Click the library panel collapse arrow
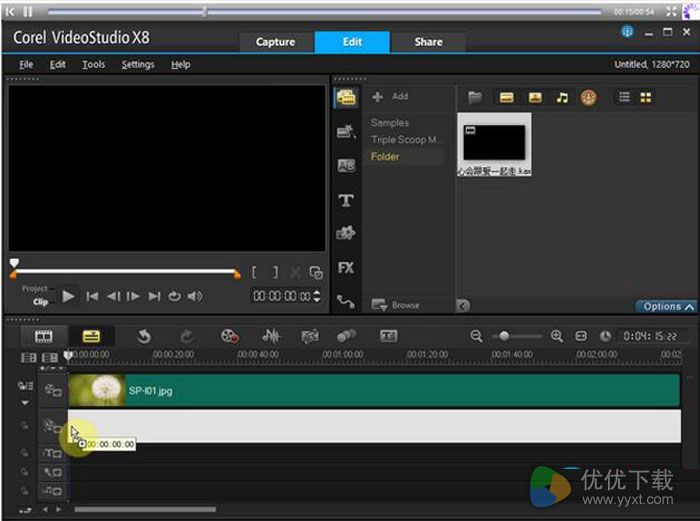The width and height of the screenshot is (700, 521). 463,305
